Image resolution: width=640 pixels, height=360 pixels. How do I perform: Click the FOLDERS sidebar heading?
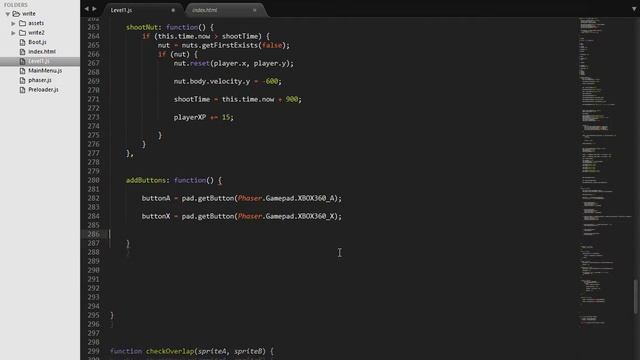[x=16, y=5]
